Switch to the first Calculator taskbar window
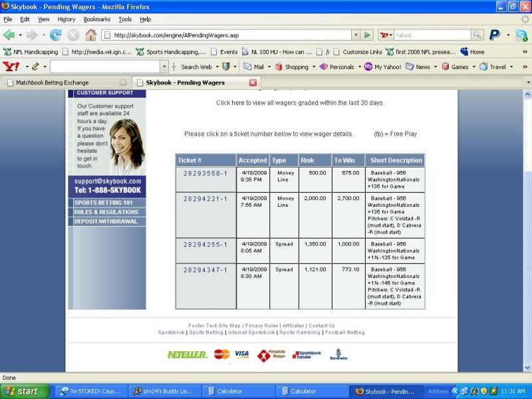This screenshot has height=399, width=532. pyautogui.click(x=239, y=392)
